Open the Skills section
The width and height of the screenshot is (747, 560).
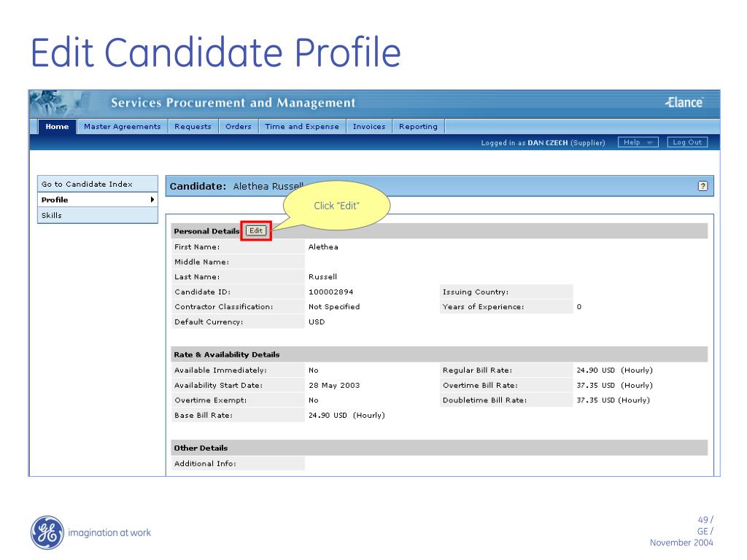pyautogui.click(x=52, y=215)
